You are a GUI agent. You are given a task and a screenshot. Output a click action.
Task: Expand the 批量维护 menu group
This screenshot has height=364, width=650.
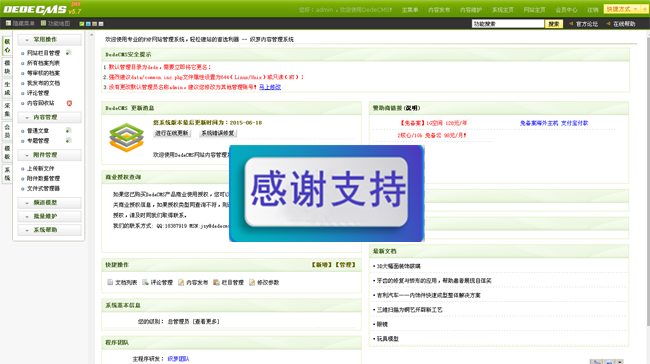click(50, 216)
